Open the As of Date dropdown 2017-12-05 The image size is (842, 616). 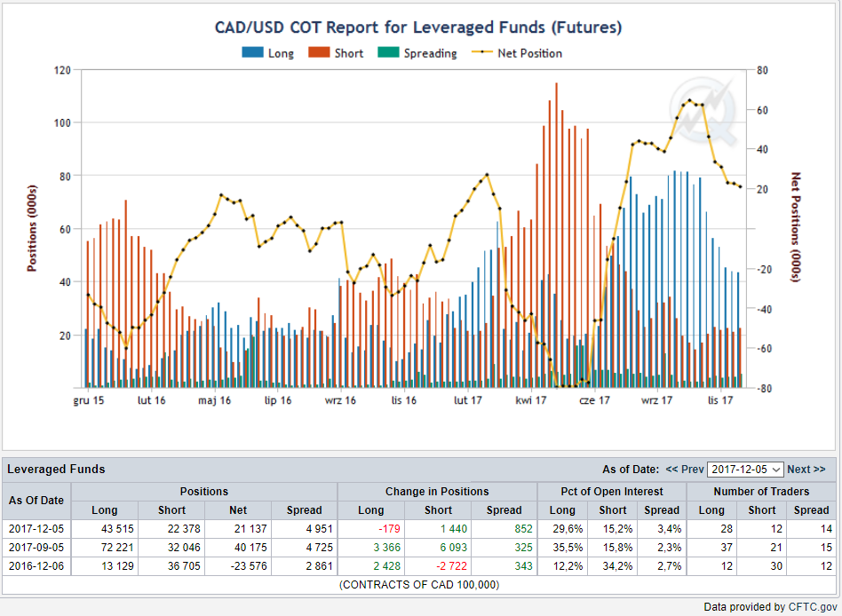click(745, 470)
